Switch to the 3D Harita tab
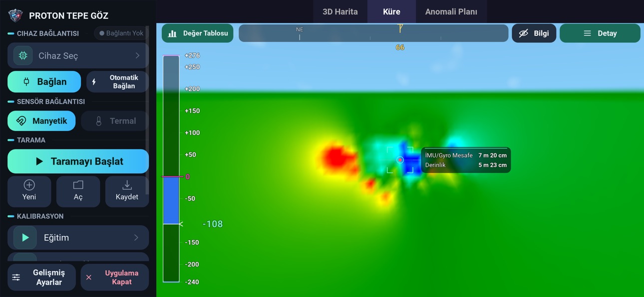Screen dimensions: 644x297 340,11
